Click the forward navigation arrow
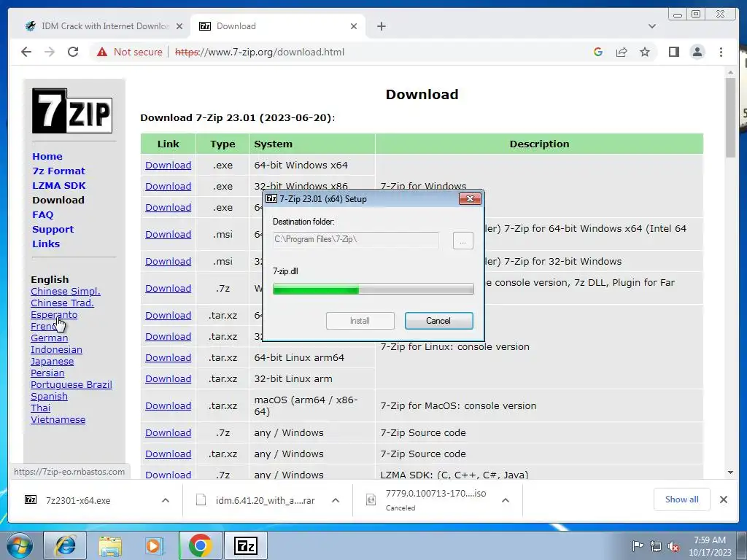This screenshot has height=560, width=747. [50, 52]
